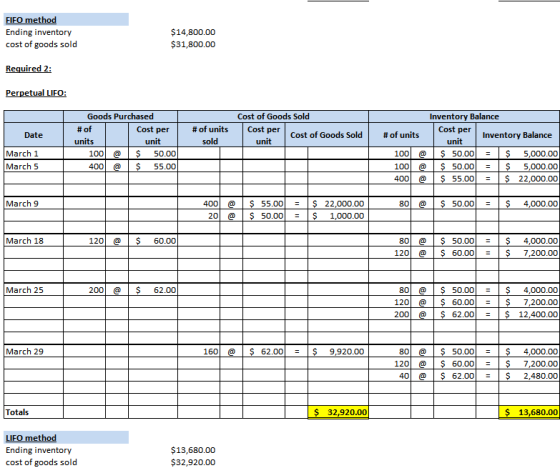Click March 9 units sold 20
This screenshot has height=468, width=560.
click(199, 216)
